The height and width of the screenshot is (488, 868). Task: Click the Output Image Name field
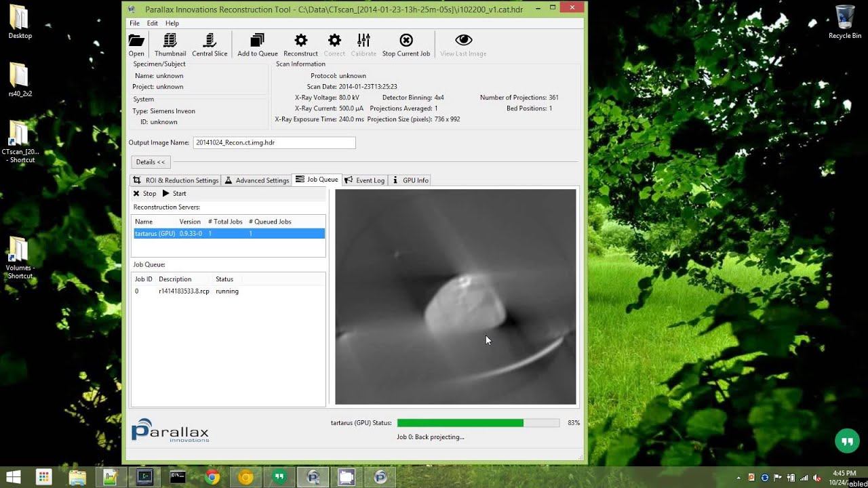coord(274,142)
